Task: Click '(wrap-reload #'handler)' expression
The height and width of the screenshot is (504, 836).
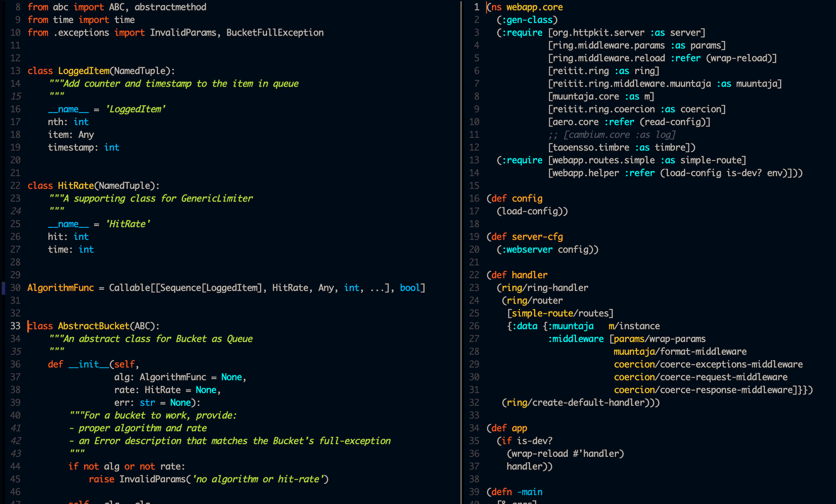Action: (x=565, y=453)
